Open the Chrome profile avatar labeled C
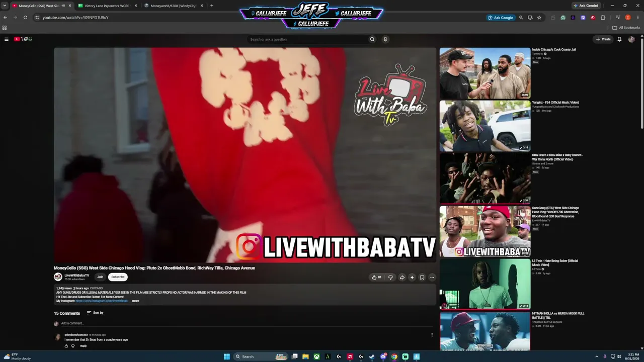Image resolution: width=644 pixels, height=362 pixels. tap(628, 18)
